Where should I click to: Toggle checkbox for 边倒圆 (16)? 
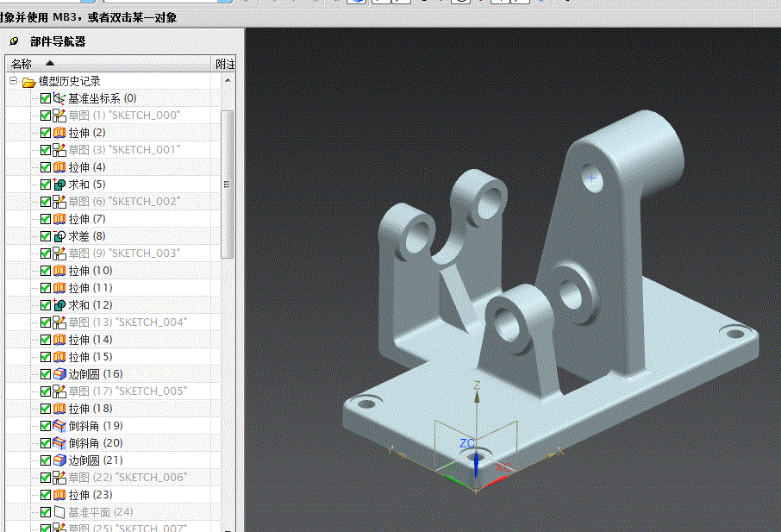(x=46, y=374)
